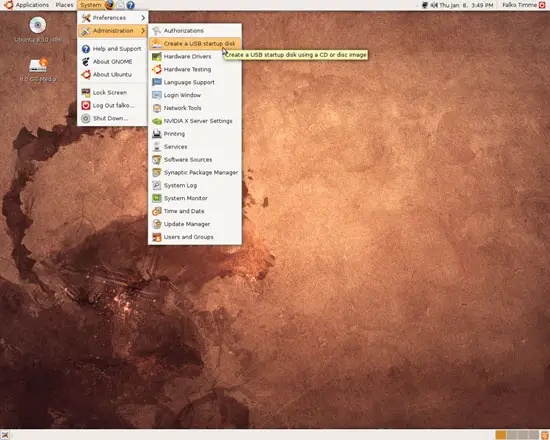Expand the Preferences submenu arrow
The image size is (550, 440).
143,18
